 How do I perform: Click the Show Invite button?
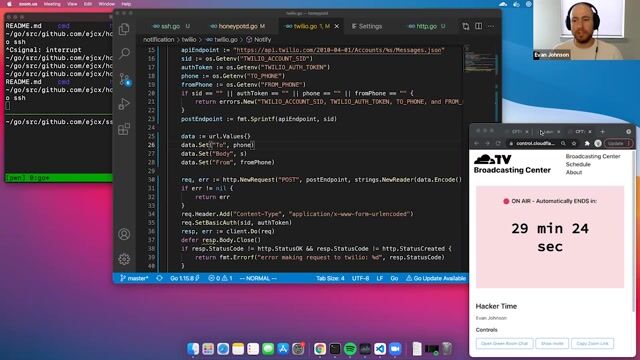click(x=552, y=343)
